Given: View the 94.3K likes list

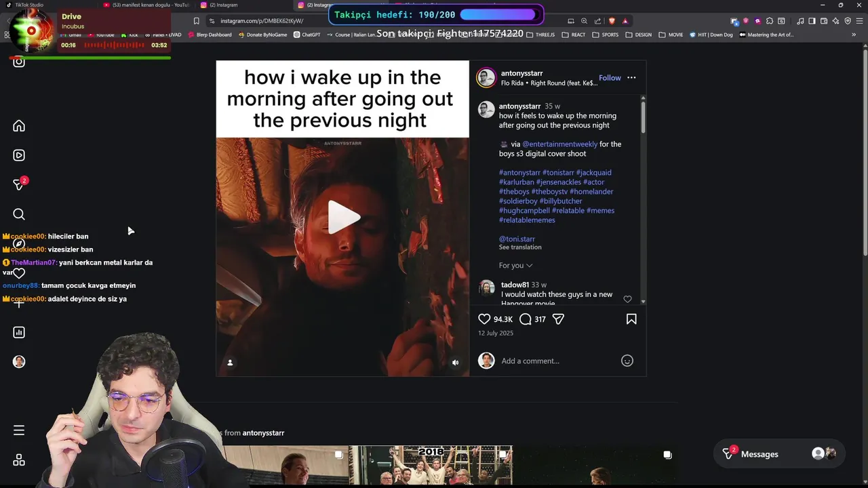Looking at the screenshot, I should (503, 319).
